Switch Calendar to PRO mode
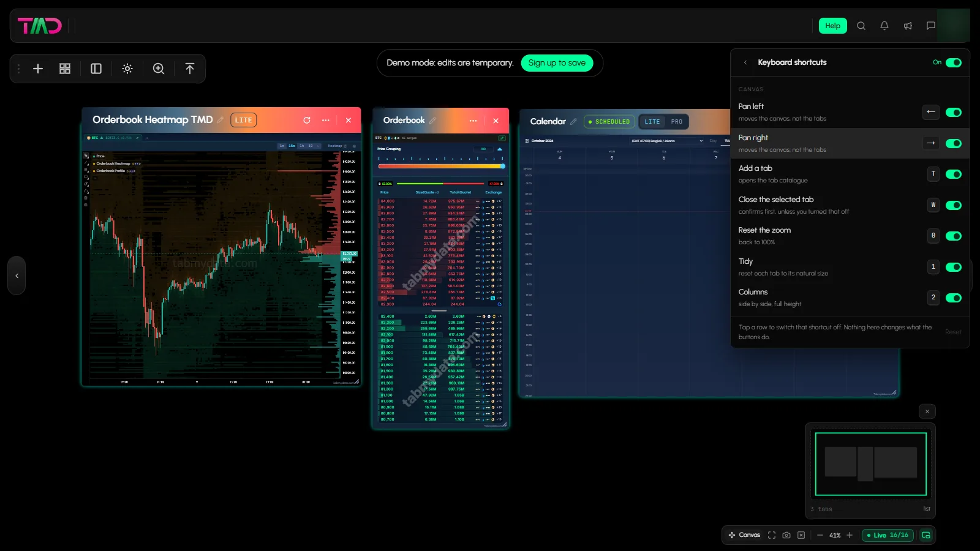Viewport: 980px width, 551px height. point(677,122)
